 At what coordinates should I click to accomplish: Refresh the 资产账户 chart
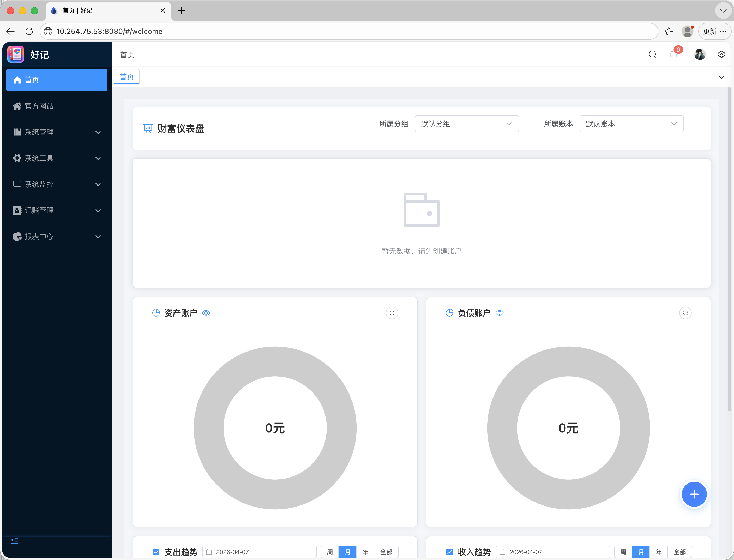click(x=392, y=313)
